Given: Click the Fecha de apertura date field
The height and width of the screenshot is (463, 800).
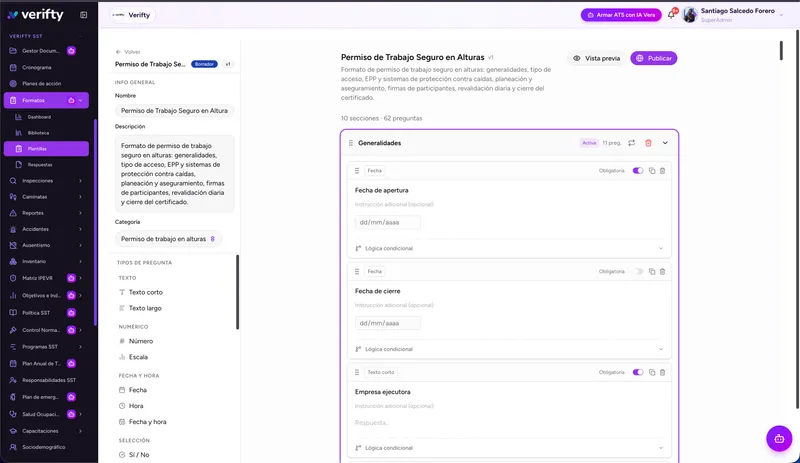Looking at the screenshot, I should point(388,223).
